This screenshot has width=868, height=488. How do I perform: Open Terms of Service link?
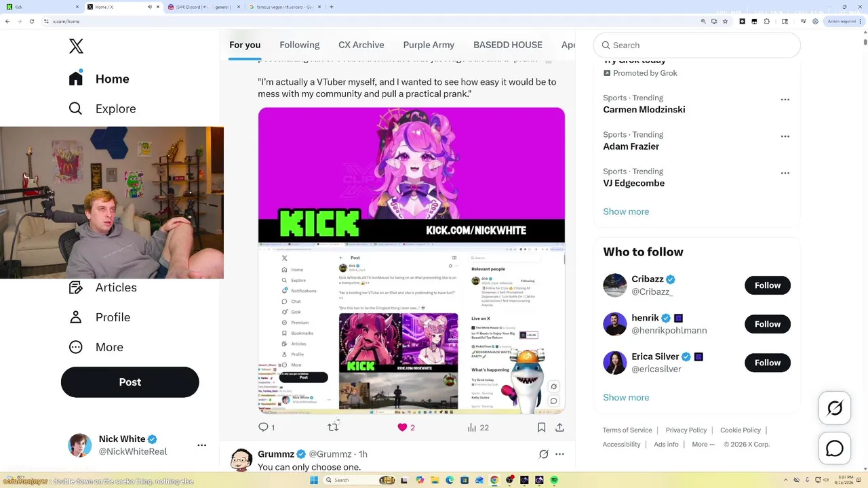(627, 430)
